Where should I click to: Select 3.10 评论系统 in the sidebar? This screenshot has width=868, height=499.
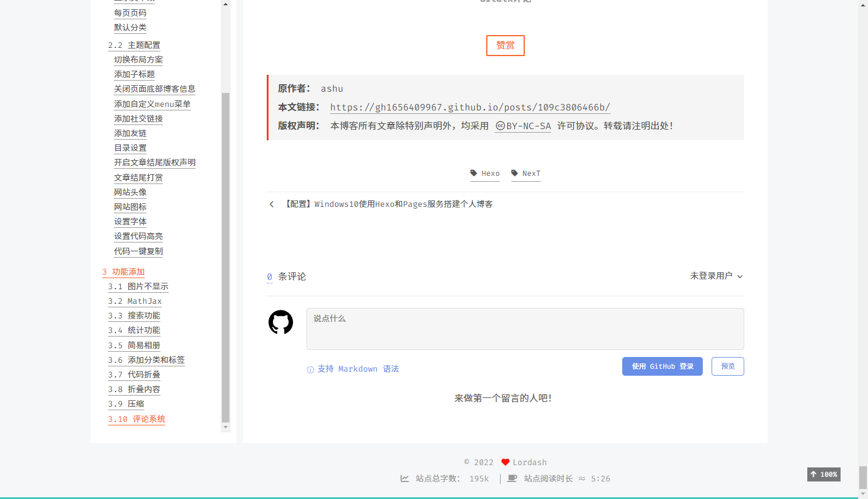136,419
